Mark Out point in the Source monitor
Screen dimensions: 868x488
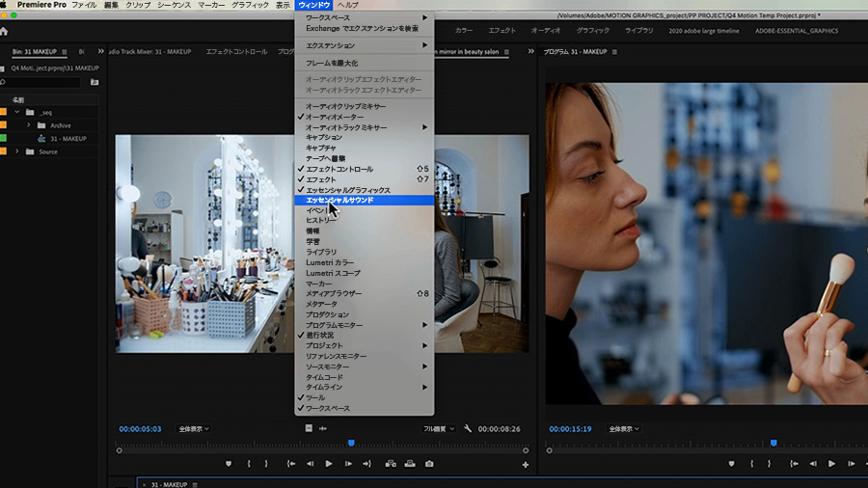266,464
